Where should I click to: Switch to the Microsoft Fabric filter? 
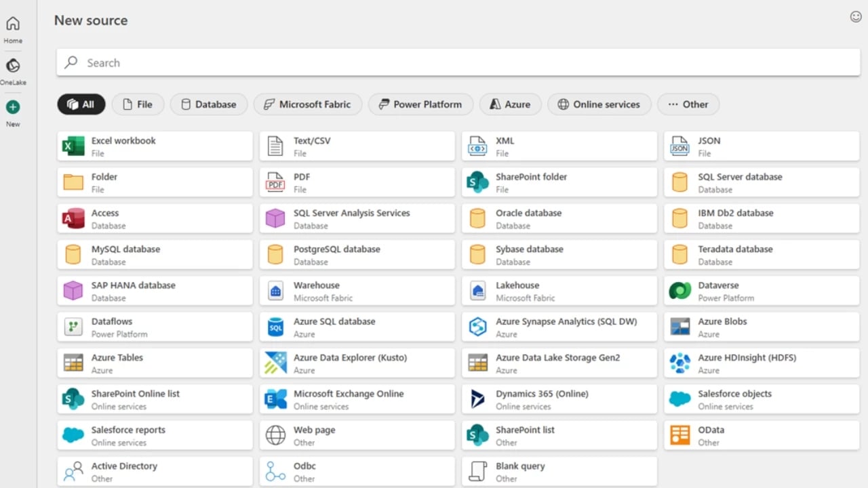(308, 104)
